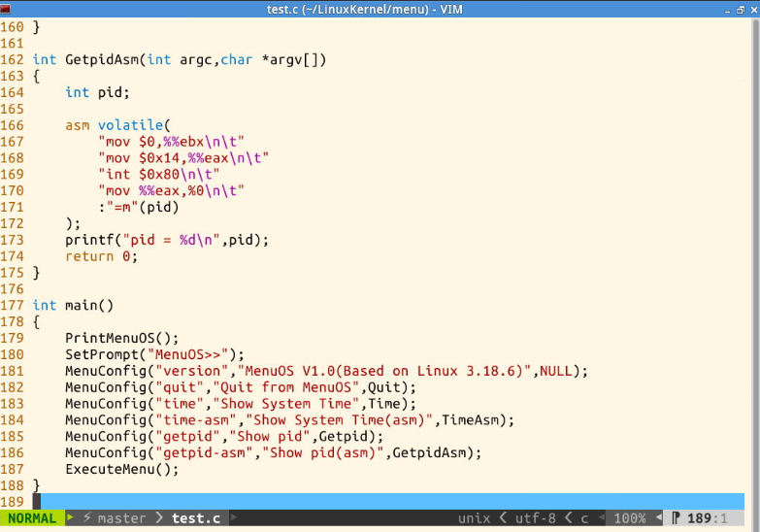Click "Show System Time" string on line 183
The width and height of the screenshot is (760, 532).
point(285,404)
